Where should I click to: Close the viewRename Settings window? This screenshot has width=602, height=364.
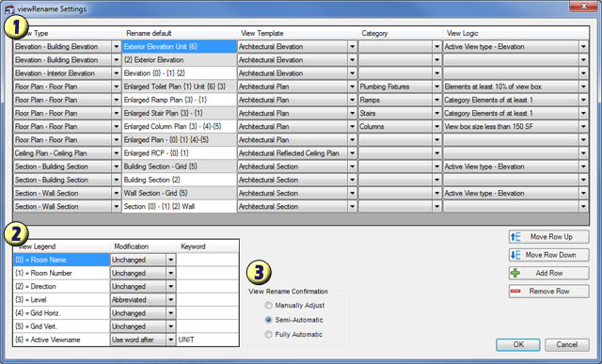(583, 7)
